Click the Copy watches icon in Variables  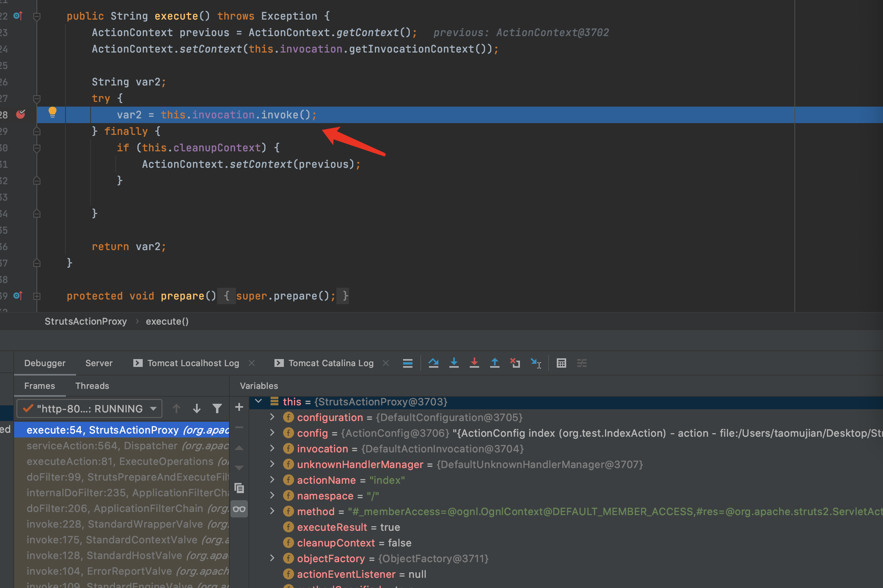239,488
